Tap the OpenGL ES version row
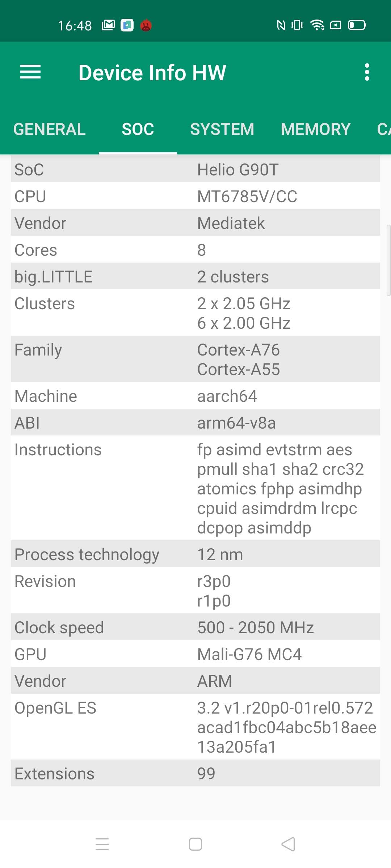Image resolution: width=391 pixels, height=868 pixels. tap(195, 727)
